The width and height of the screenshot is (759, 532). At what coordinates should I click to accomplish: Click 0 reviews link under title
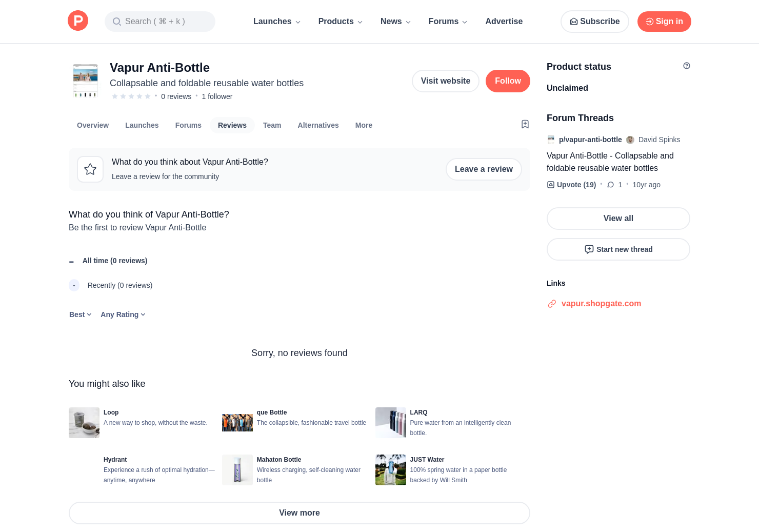pos(176,96)
